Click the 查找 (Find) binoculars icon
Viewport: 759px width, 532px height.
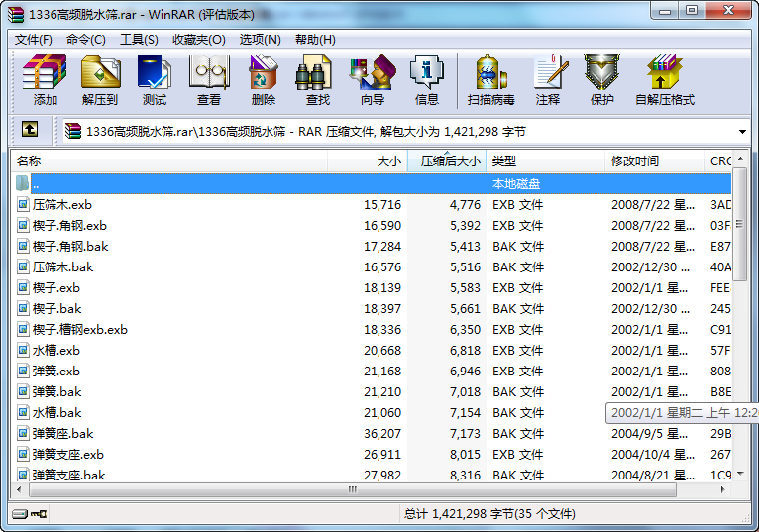click(314, 72)
